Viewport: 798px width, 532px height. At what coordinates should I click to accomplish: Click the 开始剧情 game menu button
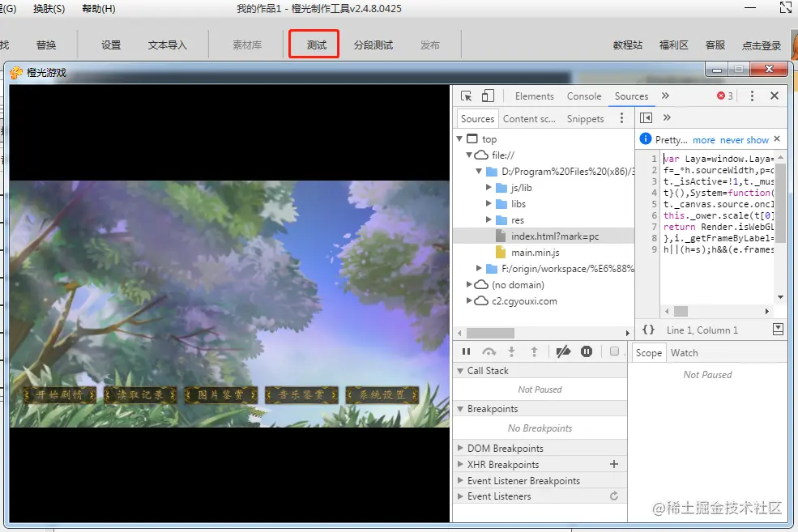[x=59, y=394]
